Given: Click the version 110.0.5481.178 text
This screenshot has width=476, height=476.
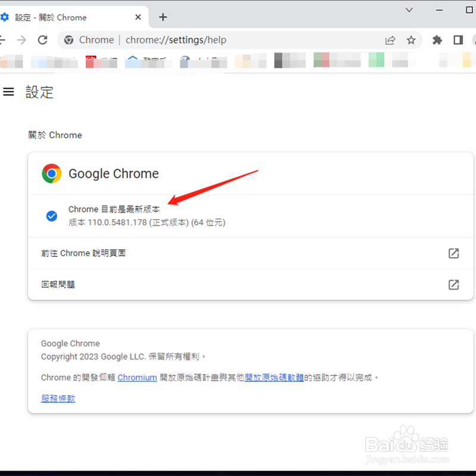Looking at the screenshot, I should (x=147, y=223).
